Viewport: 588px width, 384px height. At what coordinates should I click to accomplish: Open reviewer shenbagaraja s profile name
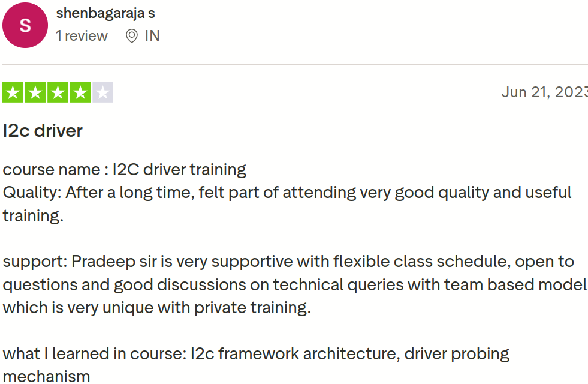(x=105, y=13)
